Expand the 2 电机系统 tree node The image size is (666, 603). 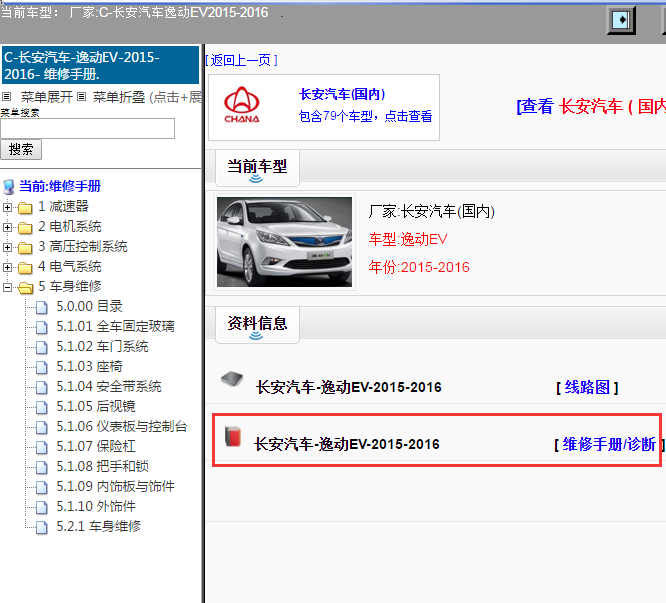click(7, 228)
